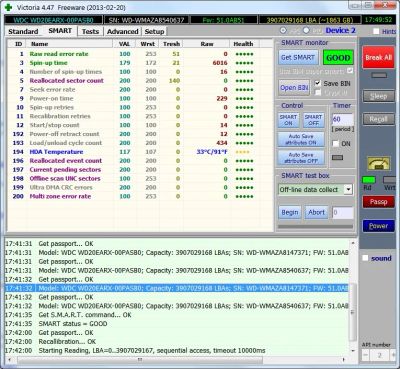400x369 pixels.
Task: Click Auto Save attributes OFF
Action: point(301,158)
